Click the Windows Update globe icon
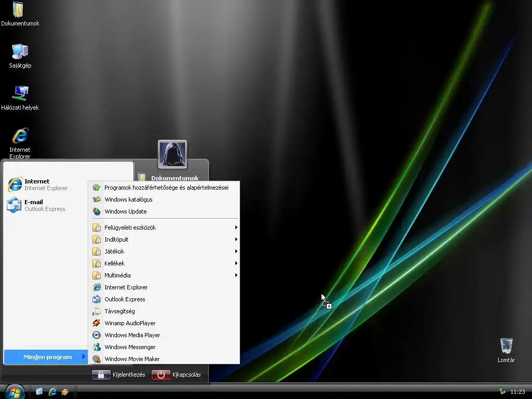The image size is (532, 399). coord(97,211)
